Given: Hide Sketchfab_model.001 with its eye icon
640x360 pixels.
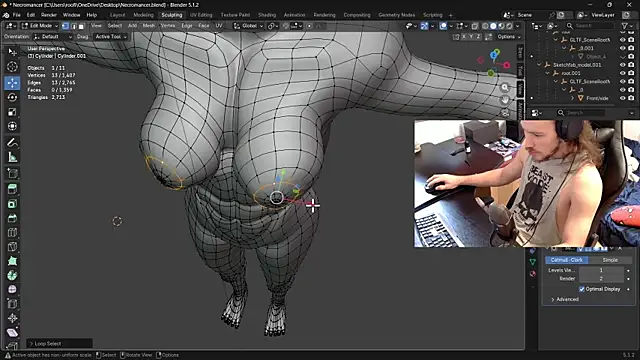Looking at the screenshot, I should (x=622, y=65).
